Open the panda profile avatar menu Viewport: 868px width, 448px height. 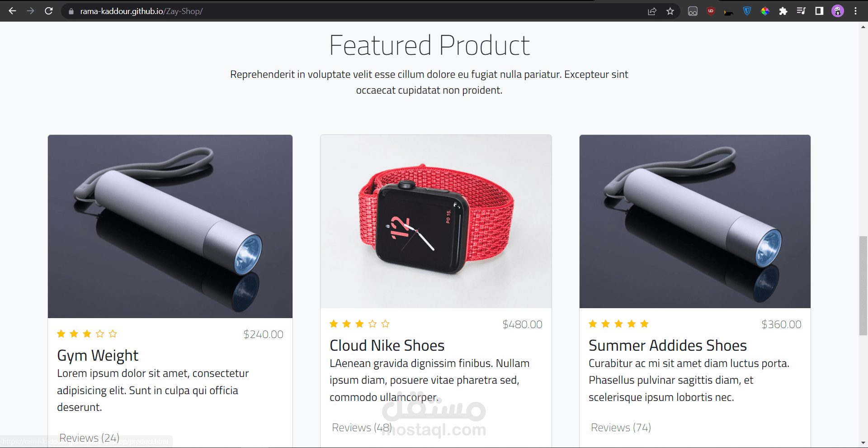pos(838,11)
